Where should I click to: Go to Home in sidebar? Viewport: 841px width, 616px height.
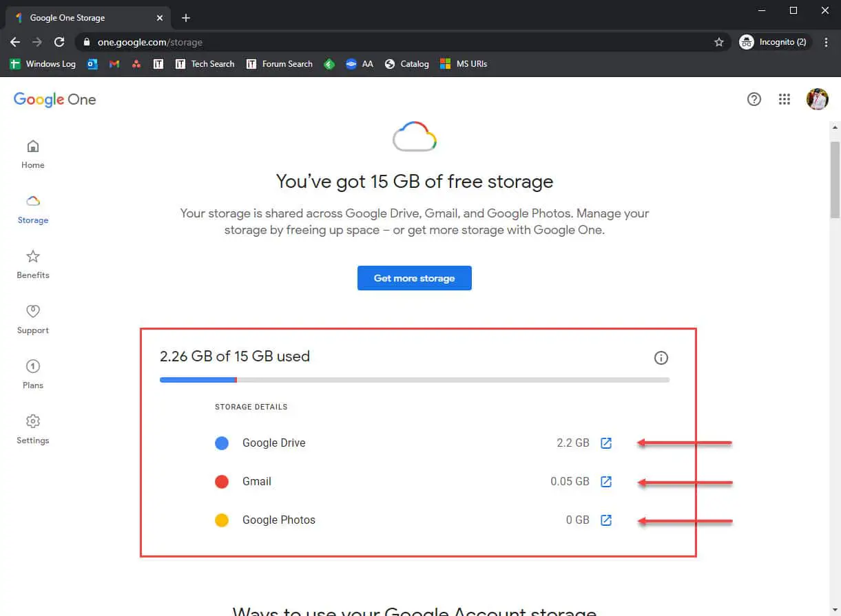pos(33,154)
